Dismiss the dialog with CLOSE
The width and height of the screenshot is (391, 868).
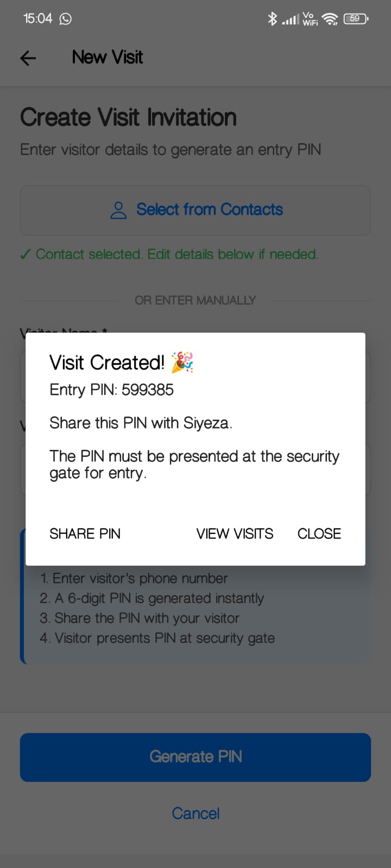pyautogui.click(x=319, y=533)
